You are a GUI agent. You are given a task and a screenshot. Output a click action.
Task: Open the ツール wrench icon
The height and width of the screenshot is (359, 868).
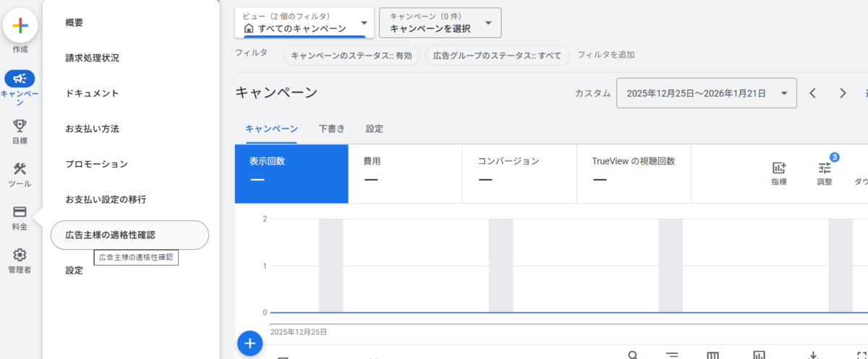click(x=20, y=169)
